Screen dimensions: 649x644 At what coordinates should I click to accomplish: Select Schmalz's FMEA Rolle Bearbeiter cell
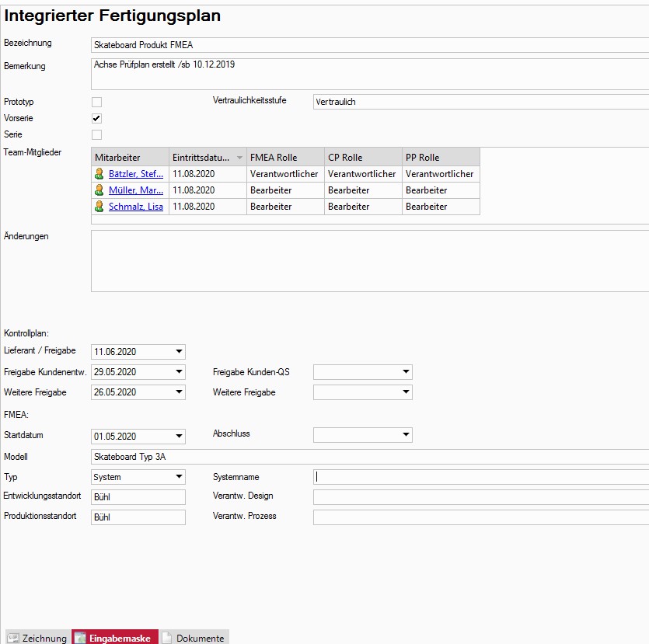coord(285,206)
